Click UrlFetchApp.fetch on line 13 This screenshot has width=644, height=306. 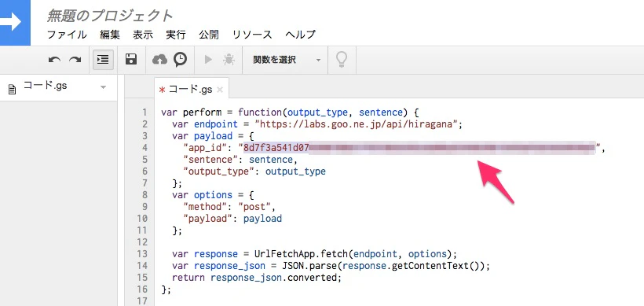301,254
